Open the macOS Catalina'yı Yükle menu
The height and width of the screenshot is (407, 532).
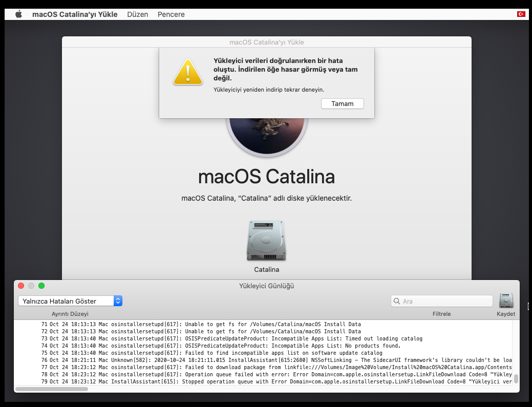75,14
